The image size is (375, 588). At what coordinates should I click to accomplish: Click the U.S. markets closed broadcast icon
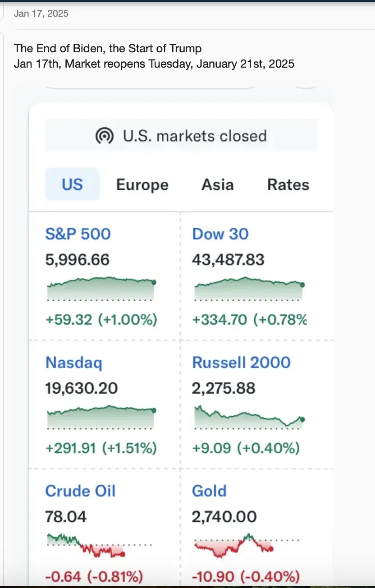click(x=105, y=136)
